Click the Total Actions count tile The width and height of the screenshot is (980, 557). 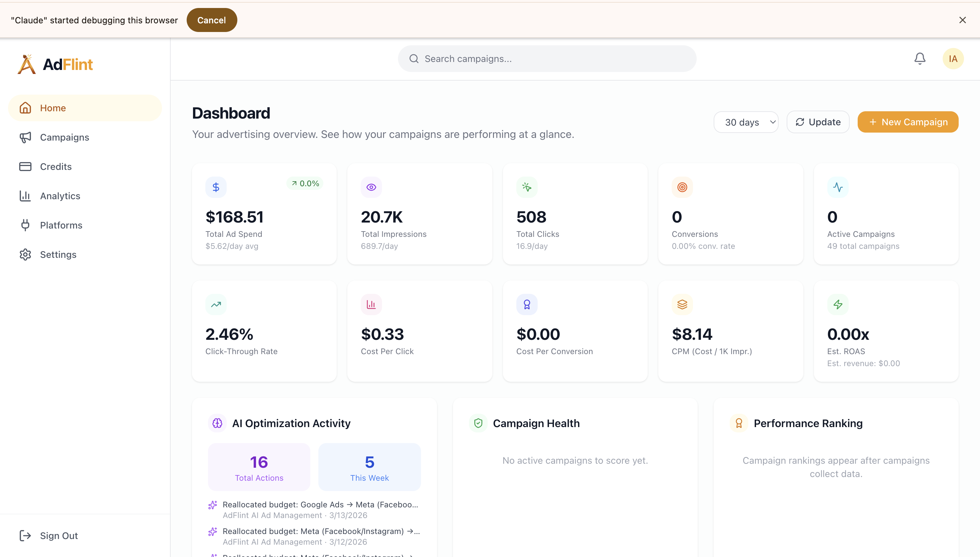259,467
